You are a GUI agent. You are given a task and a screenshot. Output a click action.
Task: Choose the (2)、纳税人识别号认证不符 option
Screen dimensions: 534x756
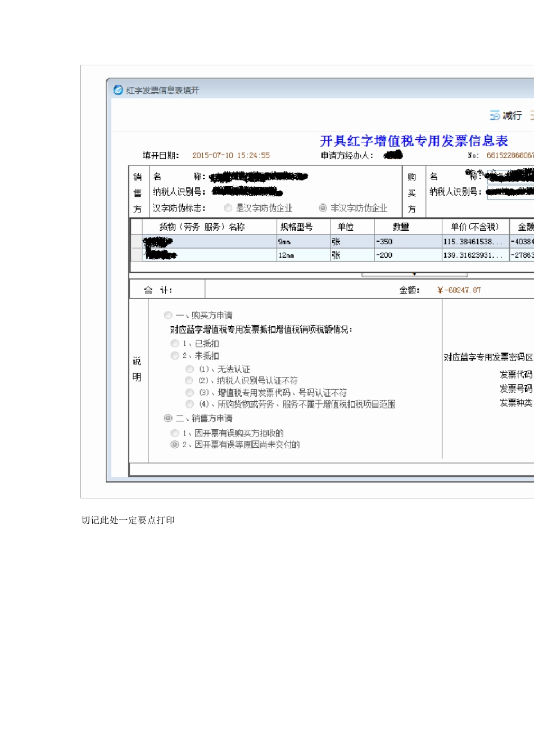pyautogui.click(x=189, y=381)
